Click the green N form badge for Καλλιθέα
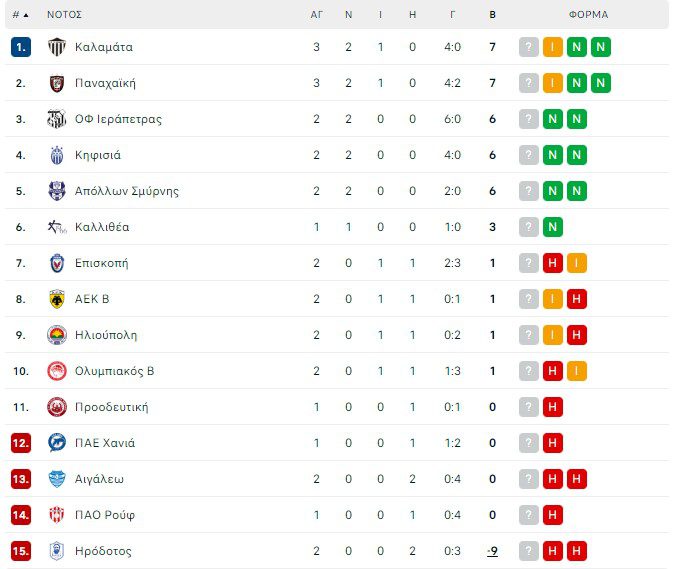This screenshot has width=681, height=569. click(x=553, y=227)
